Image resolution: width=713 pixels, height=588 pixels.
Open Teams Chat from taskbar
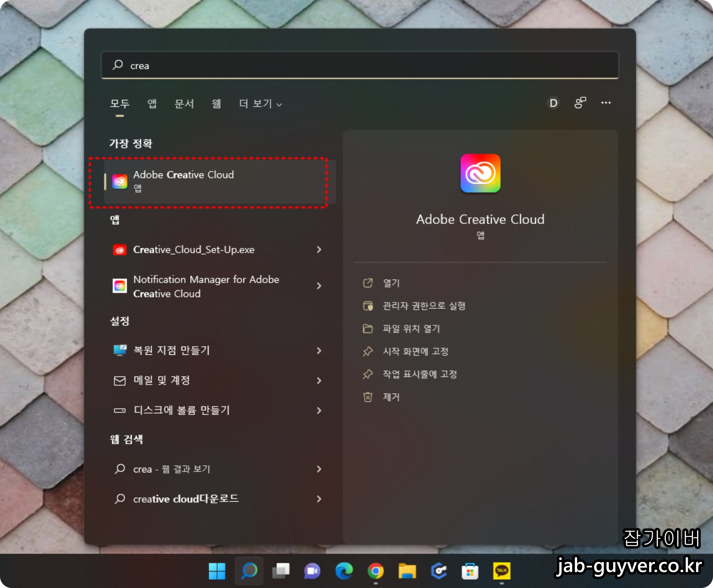[312, 571]
